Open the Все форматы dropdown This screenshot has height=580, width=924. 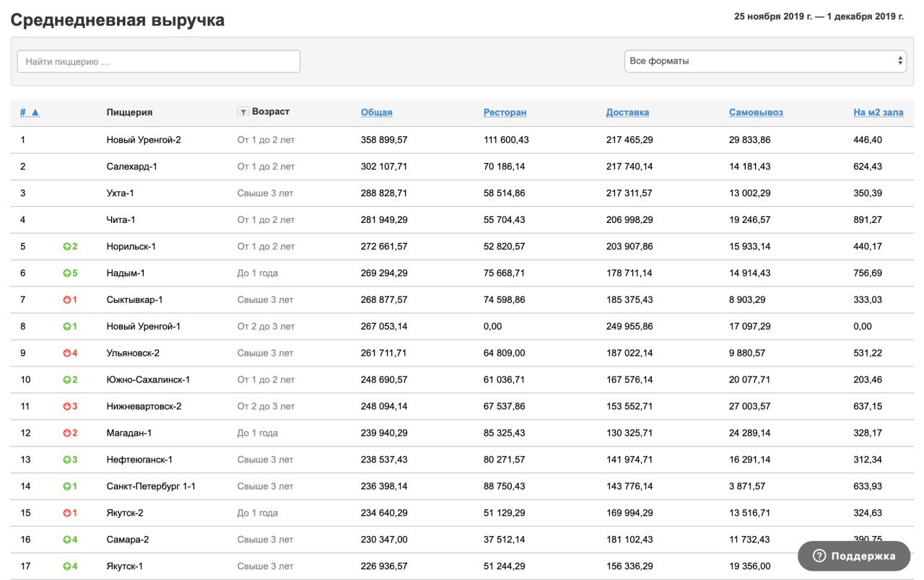pyautogui.click(x=764, y=61)
